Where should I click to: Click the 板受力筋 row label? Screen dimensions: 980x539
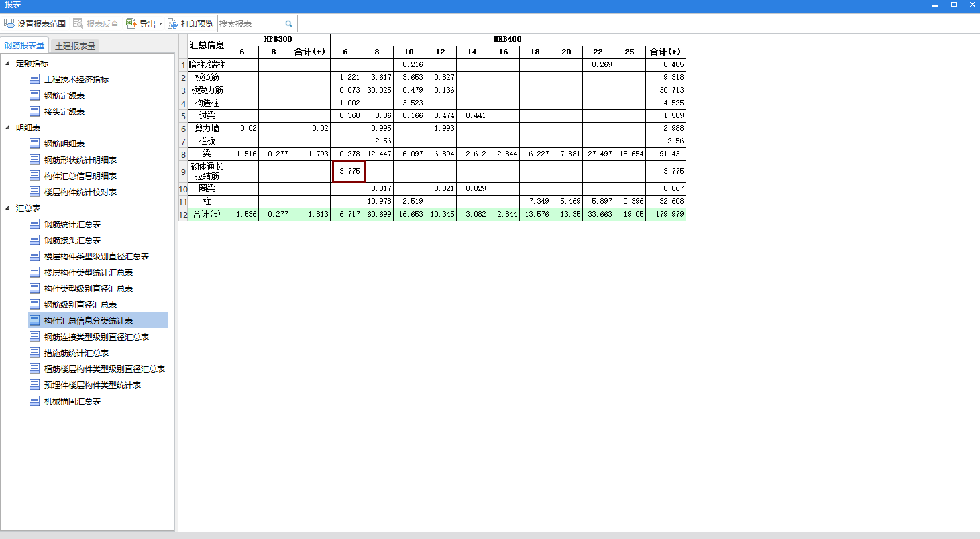pyautogui.click(x=207, y=91)
